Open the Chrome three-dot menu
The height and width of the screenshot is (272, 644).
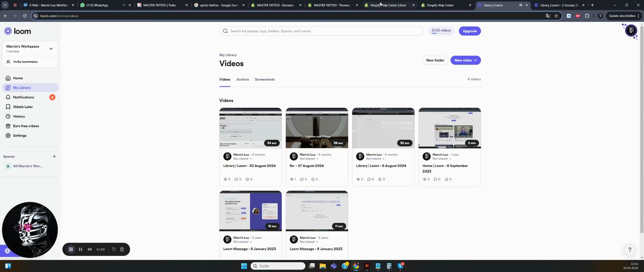pos(639,16)
